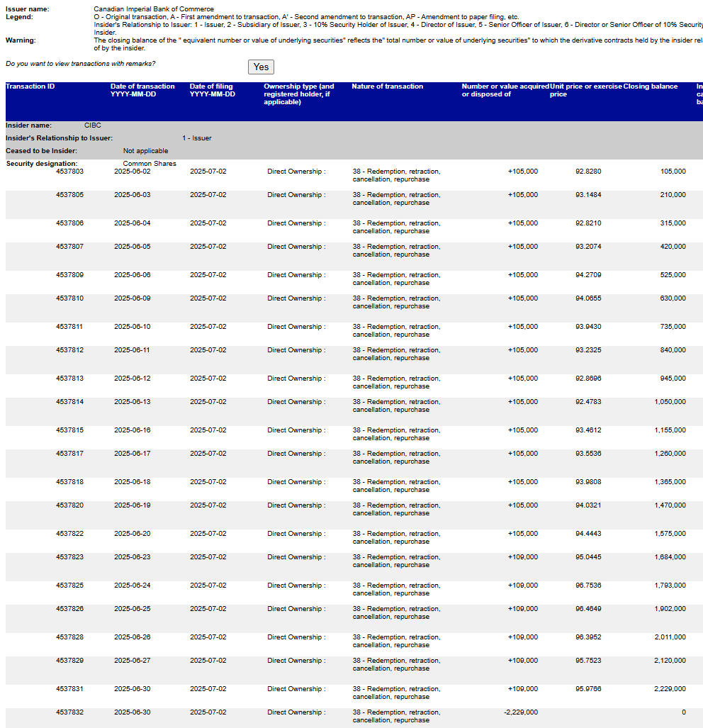703x728 pixels.
Task: Select transaction date 2025-06-05
Action: (x=133, y=246)
